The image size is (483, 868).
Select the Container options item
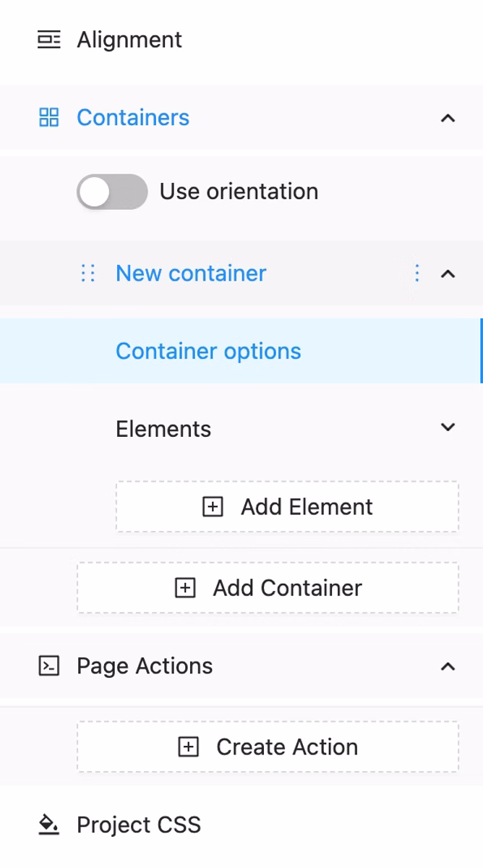pos(208,351)
